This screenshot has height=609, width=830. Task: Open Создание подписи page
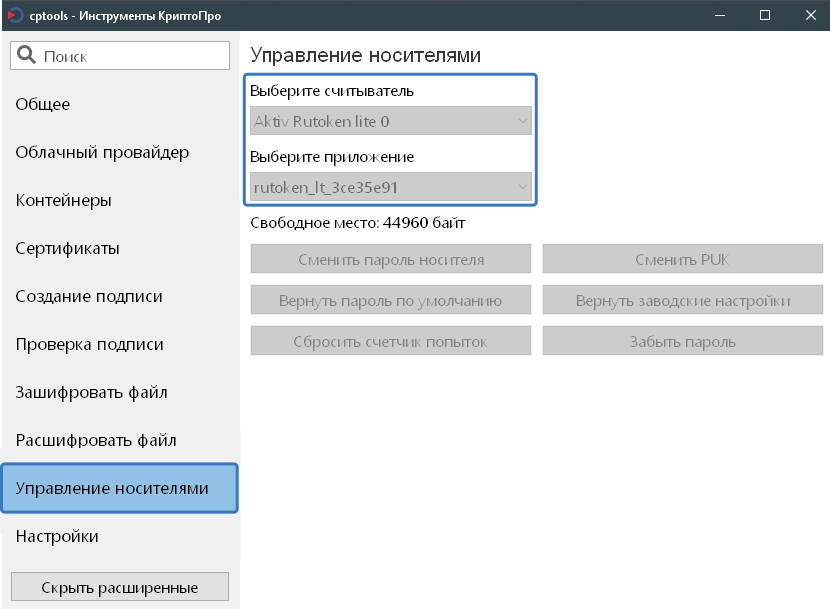[x=89, y=296]
